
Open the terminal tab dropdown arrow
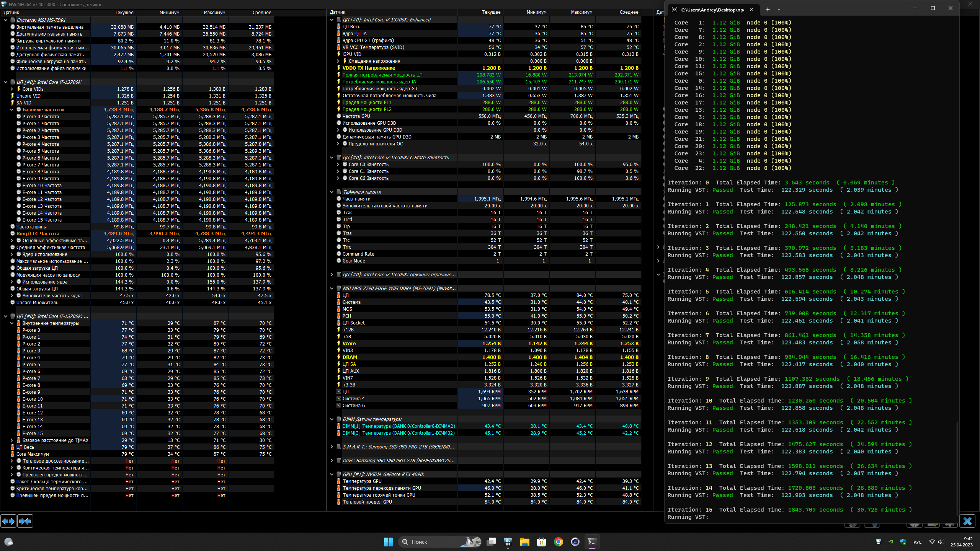(x=779, y=10)
